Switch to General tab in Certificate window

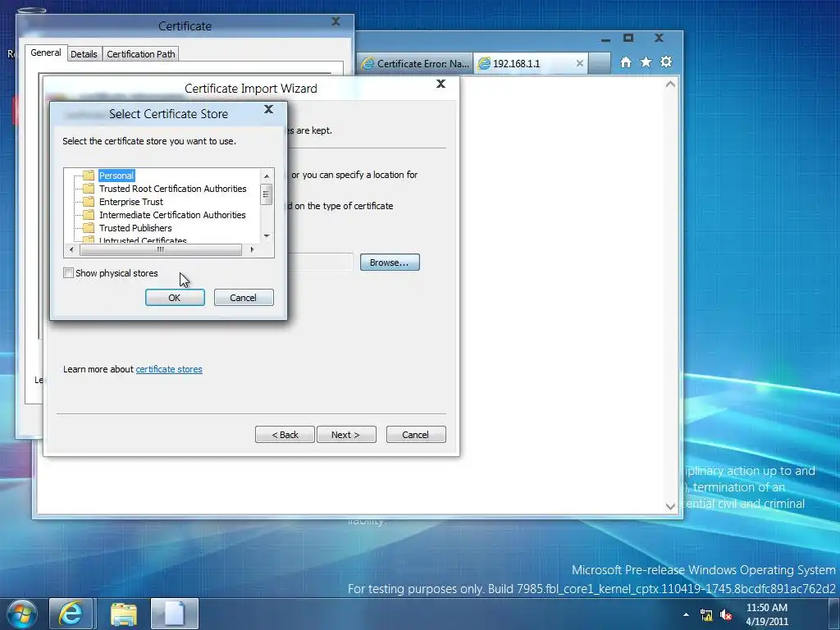[46, 52]
